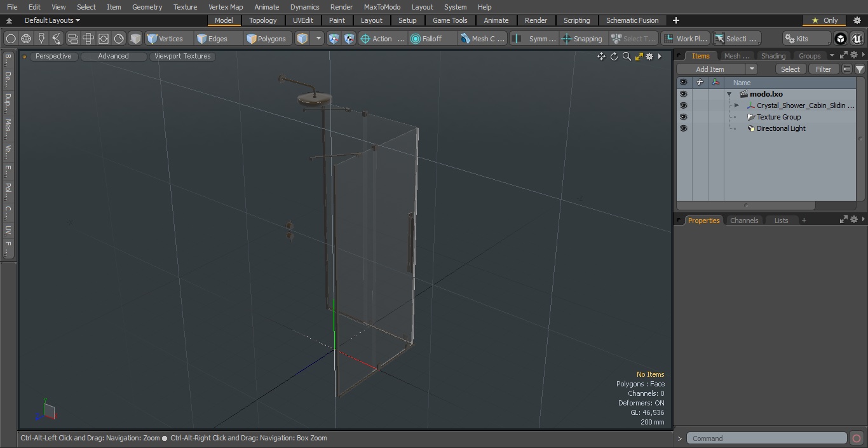Toggle the star Only option
The height and width of the screenshot is (448, 868).
(x=825, y=20)
